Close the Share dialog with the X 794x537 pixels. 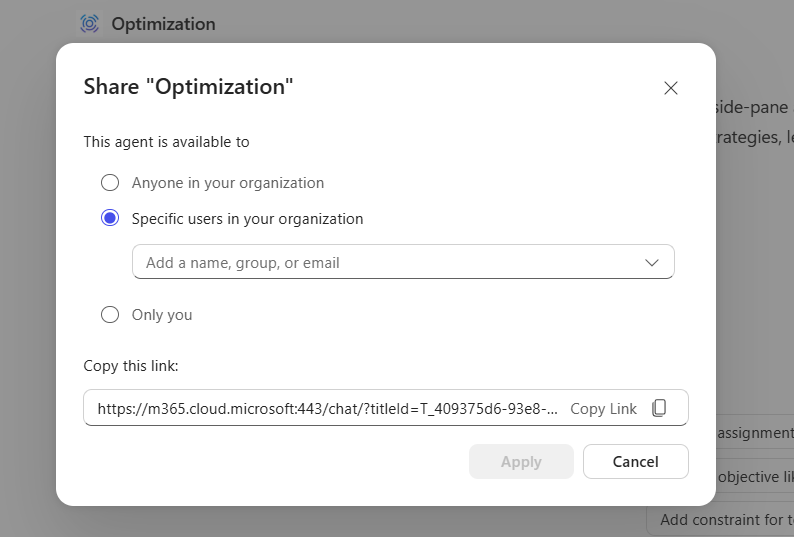pyautogui.click(x=671, y=88)
